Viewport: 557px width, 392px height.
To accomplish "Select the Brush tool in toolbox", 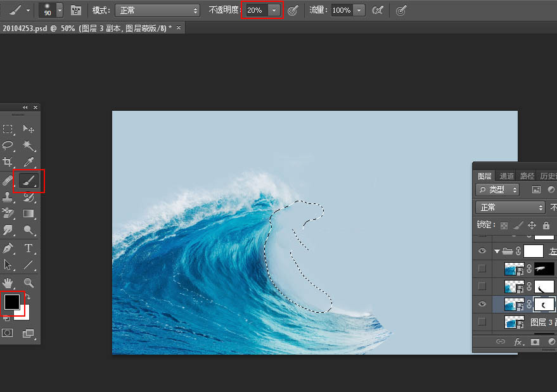I will [x=29, y=180].
